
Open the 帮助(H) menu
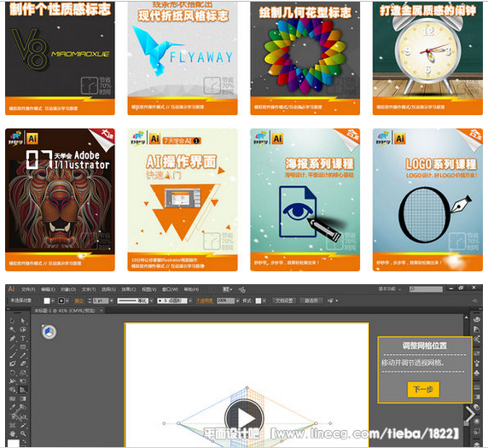(x=191, y=289)
